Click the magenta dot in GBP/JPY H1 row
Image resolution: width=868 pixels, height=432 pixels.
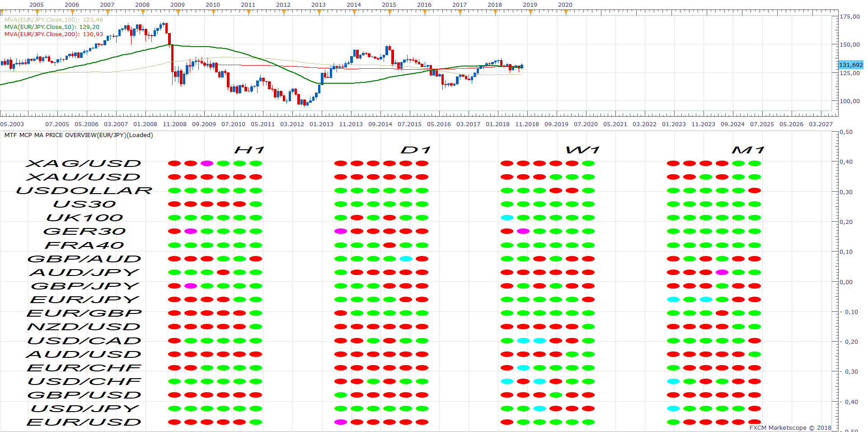191,286
